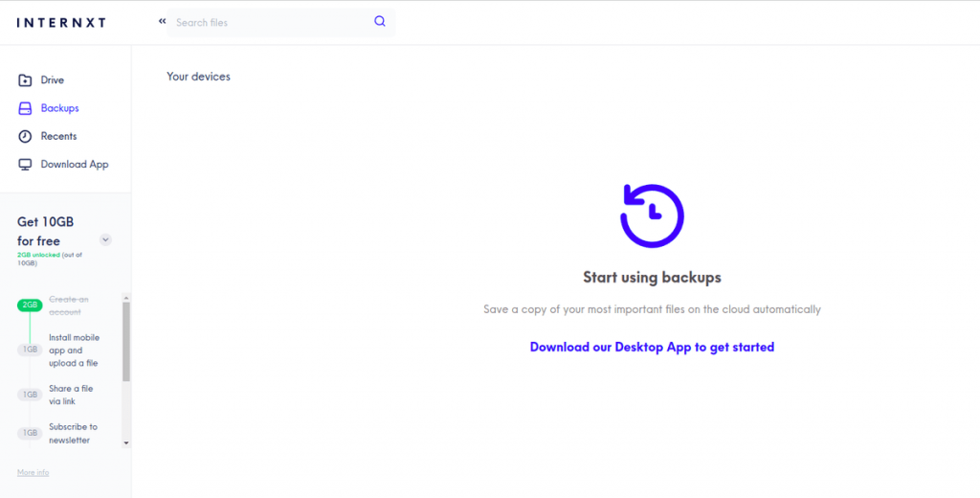Viewport: 980px width, 498px height.
Task: Click the Download App monitor icon
Action: point(25,165)
